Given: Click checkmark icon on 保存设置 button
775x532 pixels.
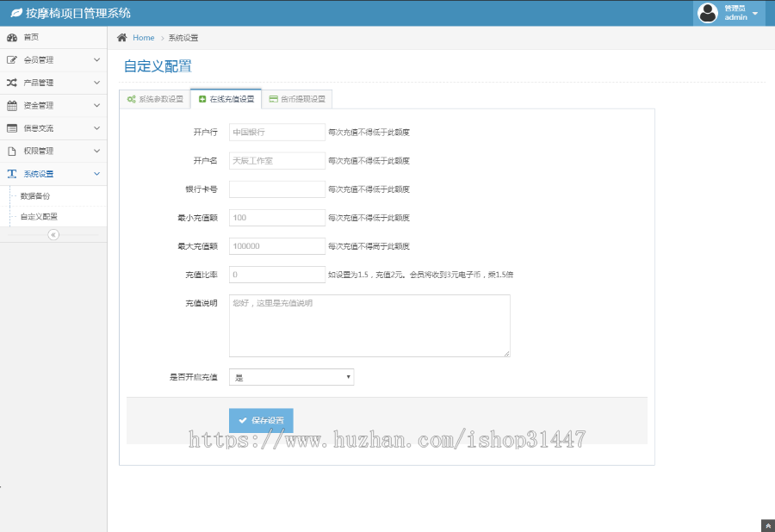Looking at the screenshot, I should (243, 420).
